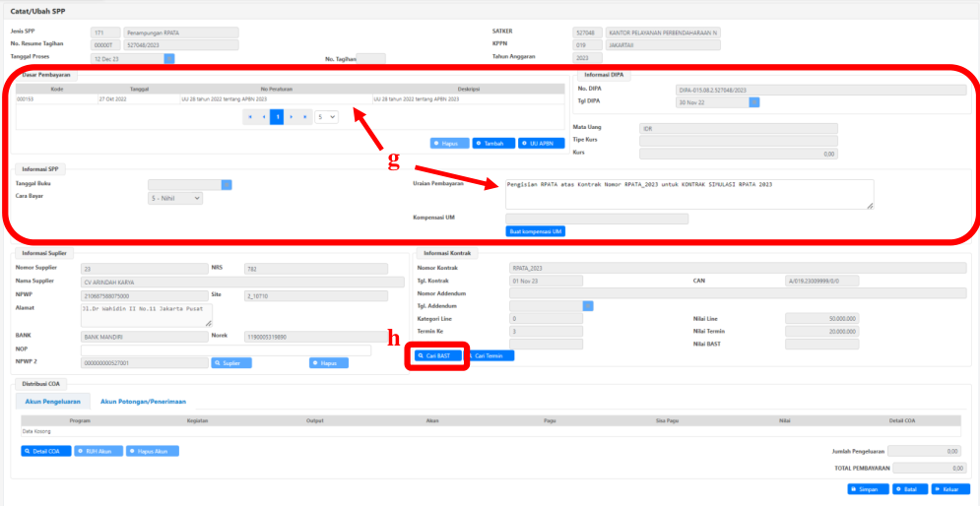Click into Uraian Pembayaran text area
This screenshot has width=980, height=506.
point(687,193)
